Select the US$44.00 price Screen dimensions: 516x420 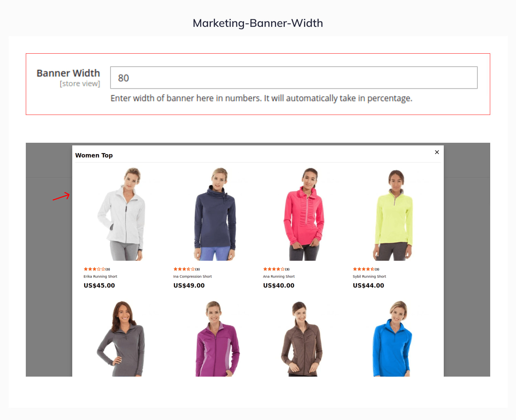coord(368,286)
